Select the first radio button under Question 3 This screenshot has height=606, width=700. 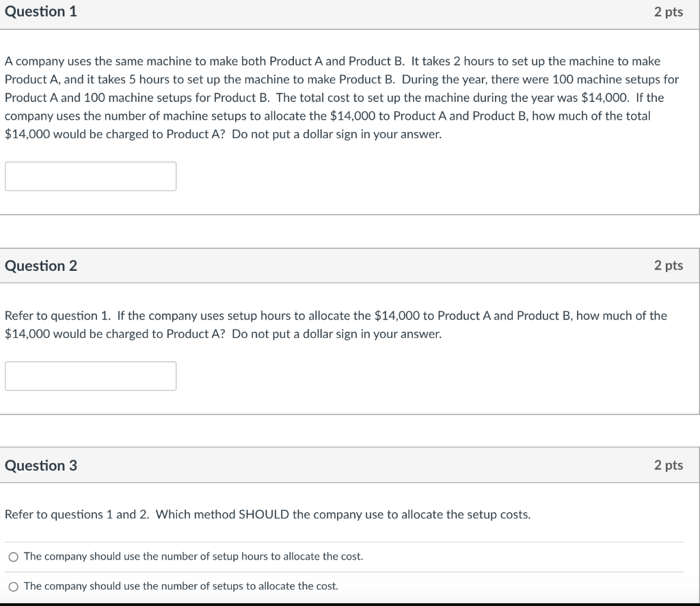coord(12,556)
